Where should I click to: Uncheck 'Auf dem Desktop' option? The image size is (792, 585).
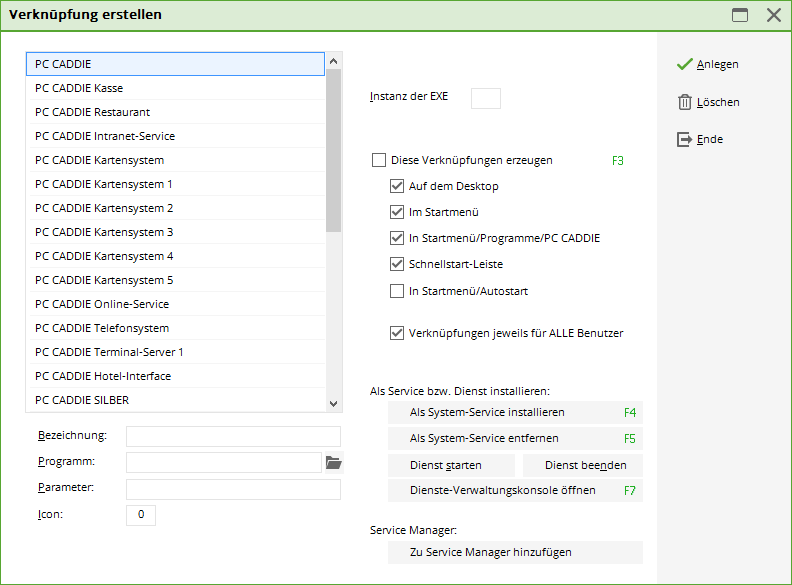click(x=397, y=186)
